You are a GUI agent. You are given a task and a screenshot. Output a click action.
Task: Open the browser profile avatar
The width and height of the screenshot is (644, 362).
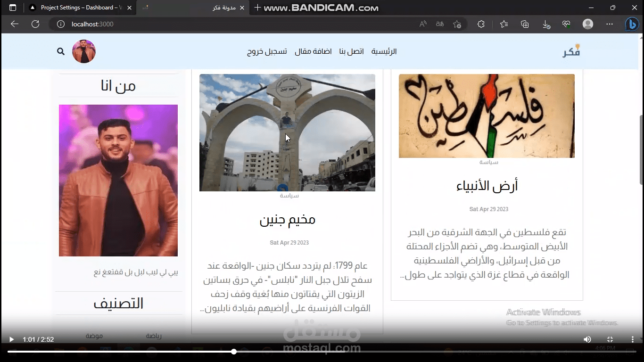588,24
